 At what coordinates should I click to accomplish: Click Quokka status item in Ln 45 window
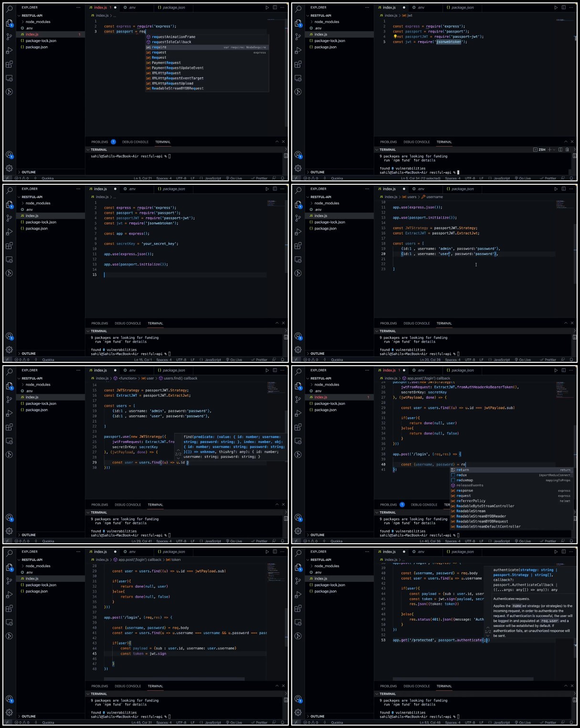tap(48, 722)
